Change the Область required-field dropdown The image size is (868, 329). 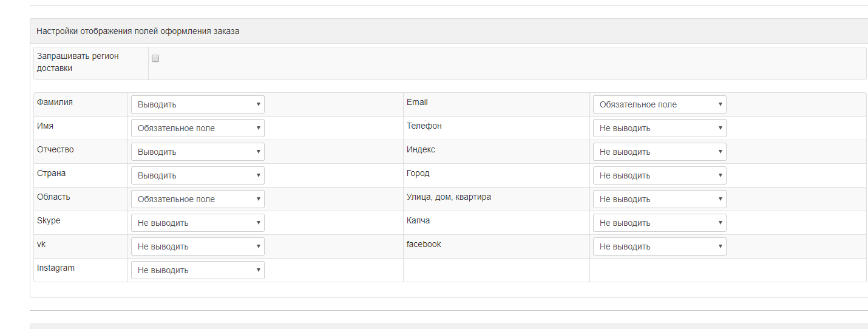coord(198,199)
